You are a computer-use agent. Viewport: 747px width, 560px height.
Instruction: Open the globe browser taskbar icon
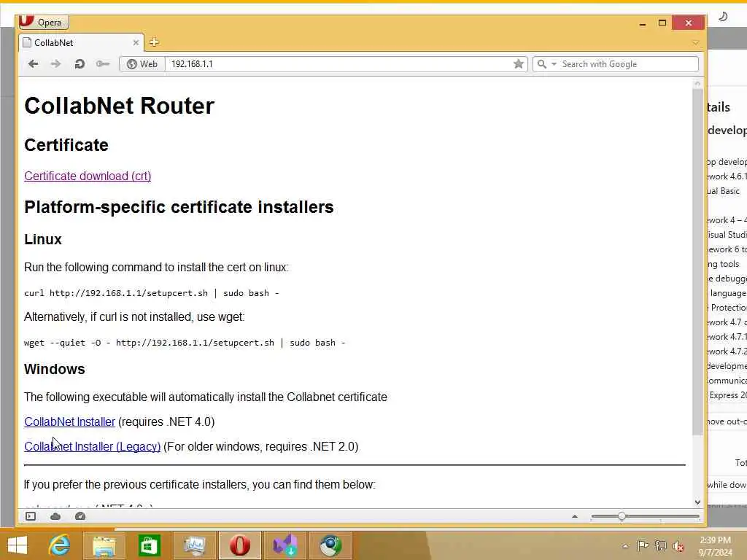pyautogui.click(x=330, y=545)
